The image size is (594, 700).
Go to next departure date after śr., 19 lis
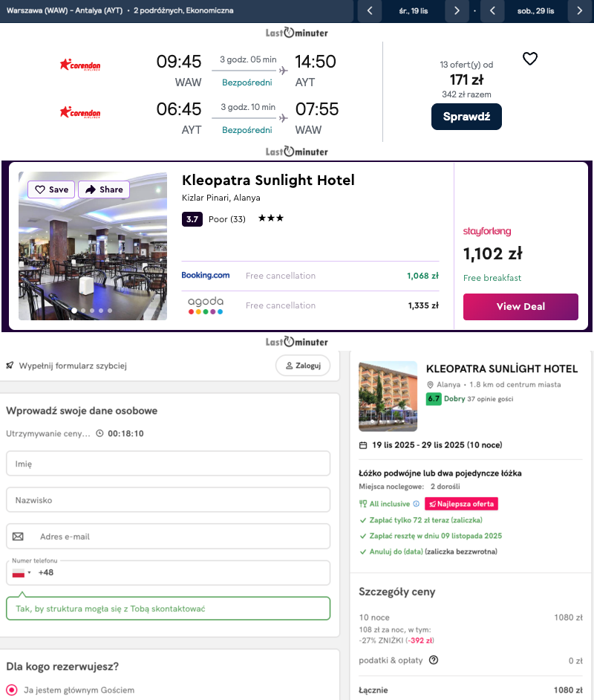click(457, 10)
